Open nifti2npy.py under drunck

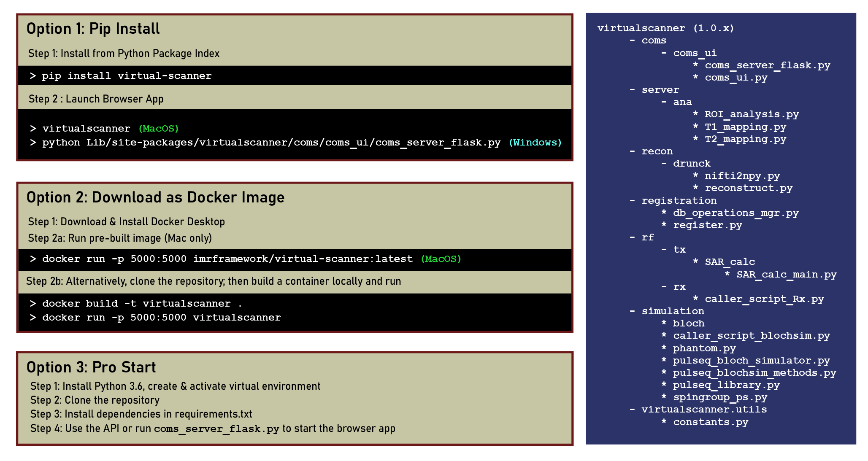coord(742,176)
